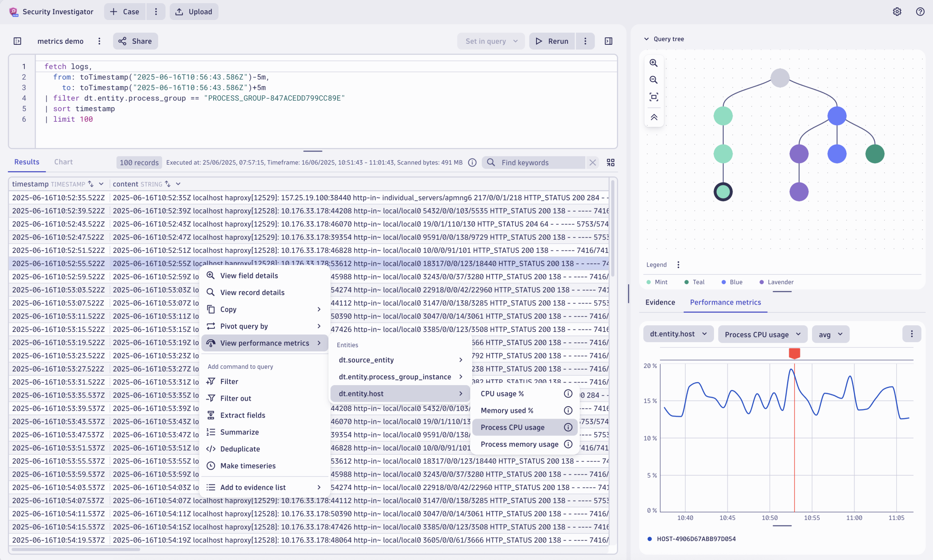This screenshot has height=560, width=933.
Task: Rerun the current query
Action: click(551, 41)
